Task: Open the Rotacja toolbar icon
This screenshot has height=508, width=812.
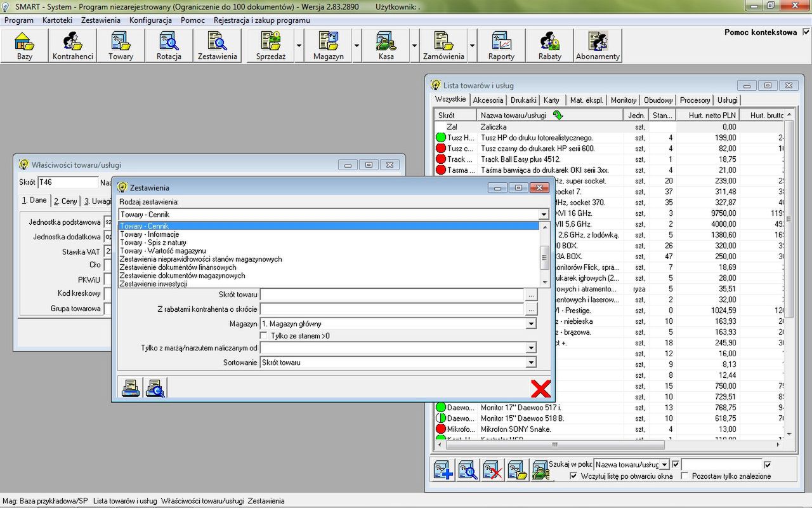Action: point(169,46)
